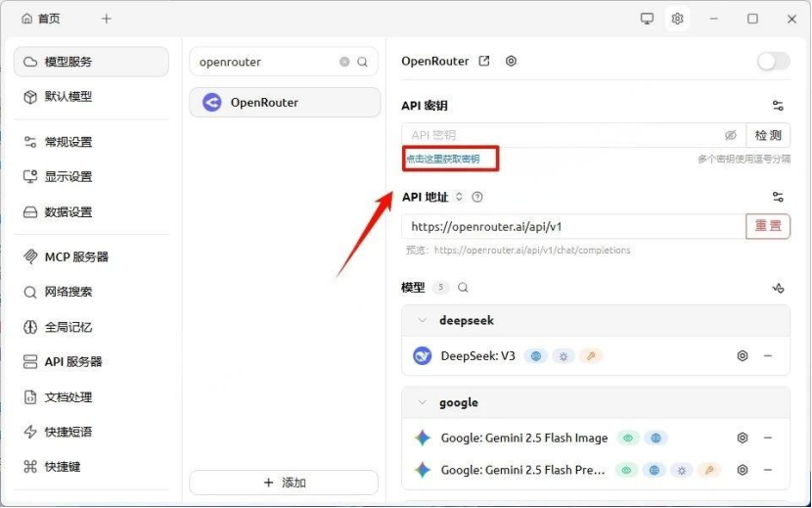Open MCP 服务器 section
This screenshot has width=812, height=508.
tap(91, 256)
